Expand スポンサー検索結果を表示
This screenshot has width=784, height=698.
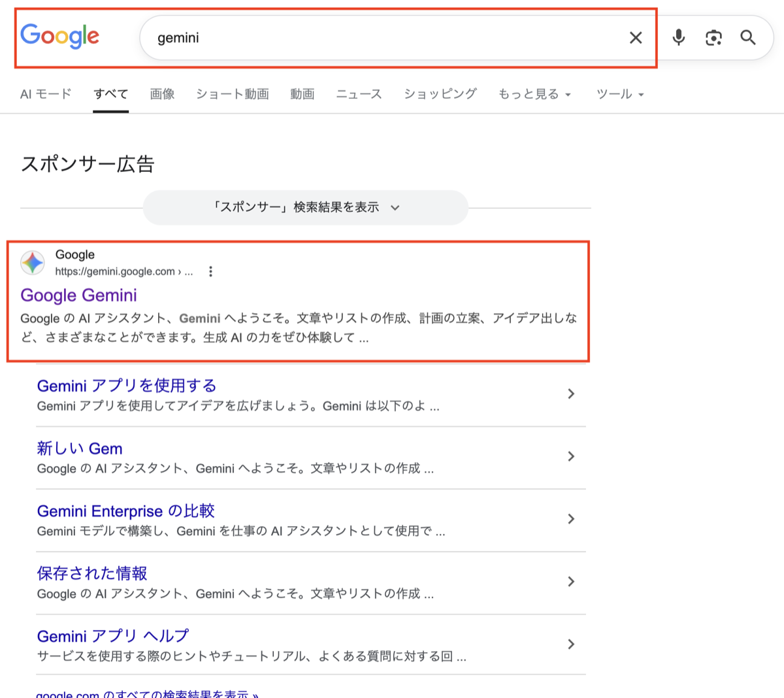tap(304, 207)
